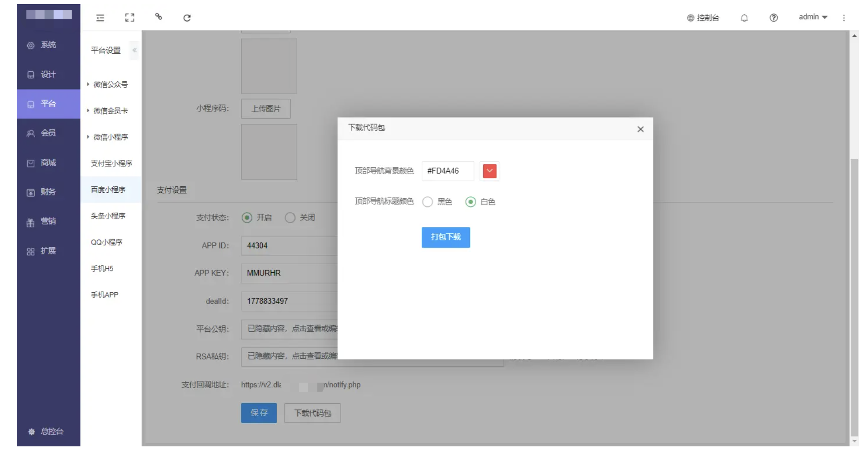Select 开启 payment status radio

(247, 218)
